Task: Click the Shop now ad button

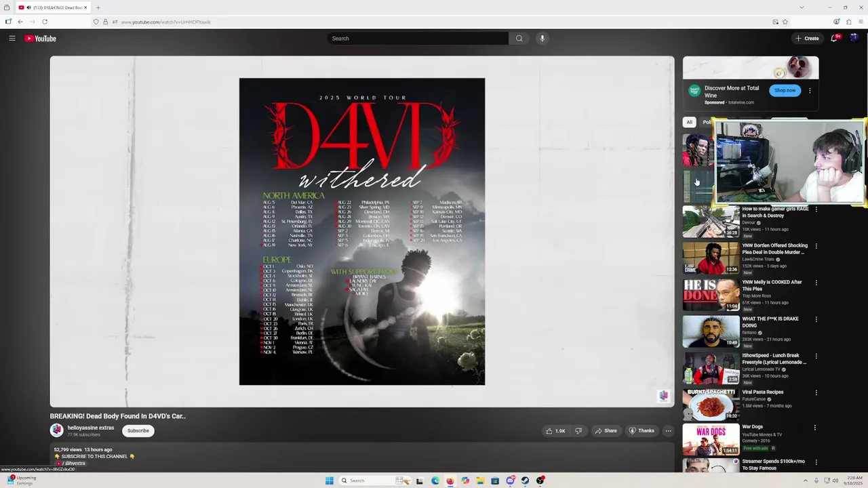Action: [x=785, y=90]
